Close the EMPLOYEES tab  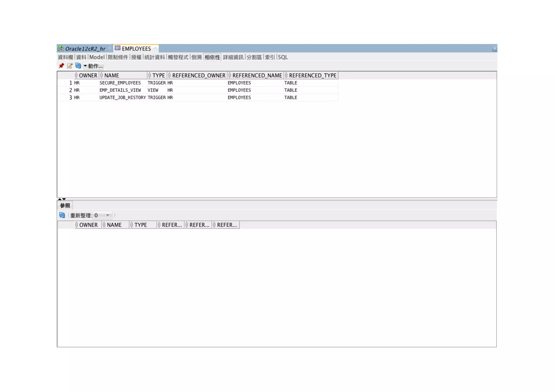point(155,48)
